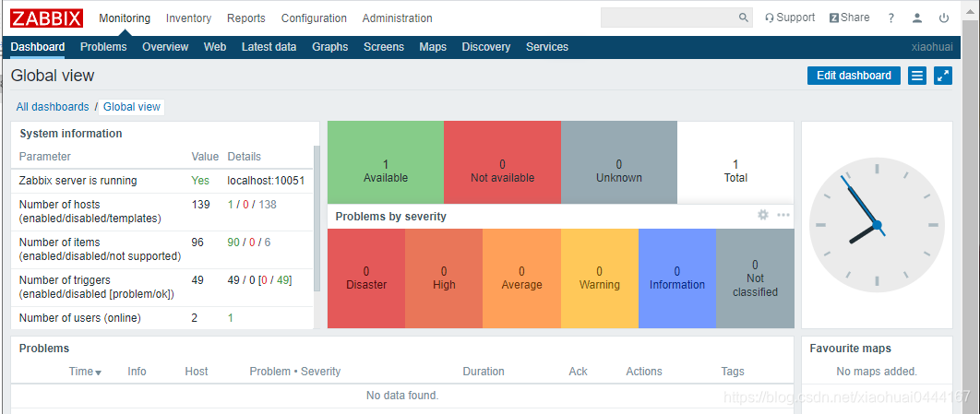Open the Latest data tab
This screenshot has height=414, width=980.
pos(269,47)
